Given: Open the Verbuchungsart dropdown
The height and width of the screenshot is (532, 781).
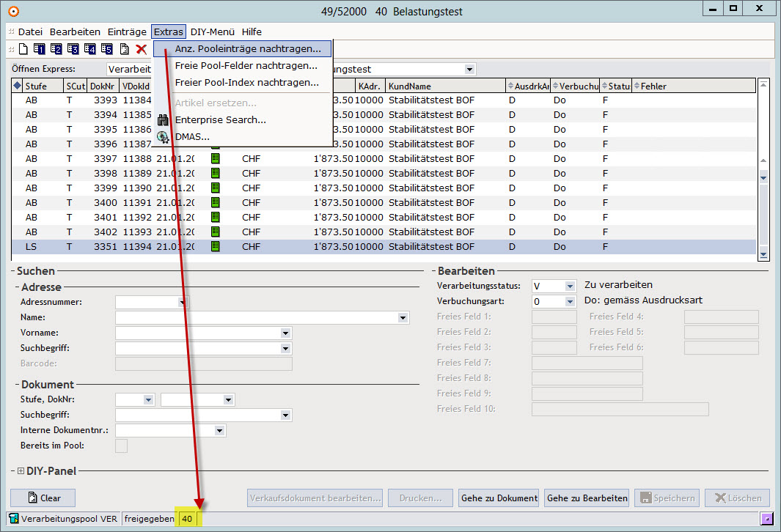Looking at the screenshot, I should pos(570,302).
